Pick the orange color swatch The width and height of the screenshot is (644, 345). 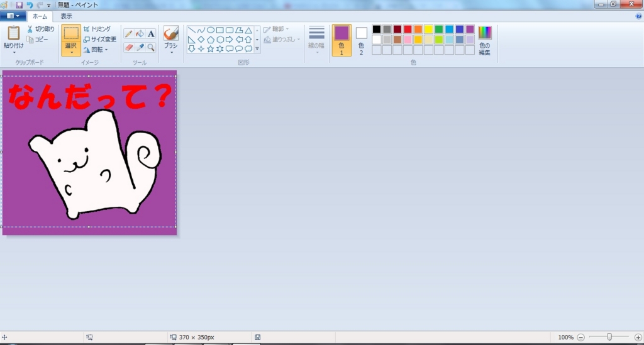click(x=418, y=29)
